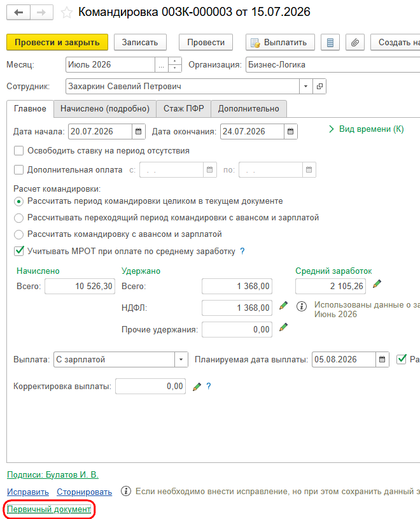Click the Исправить link

(28, 492)
